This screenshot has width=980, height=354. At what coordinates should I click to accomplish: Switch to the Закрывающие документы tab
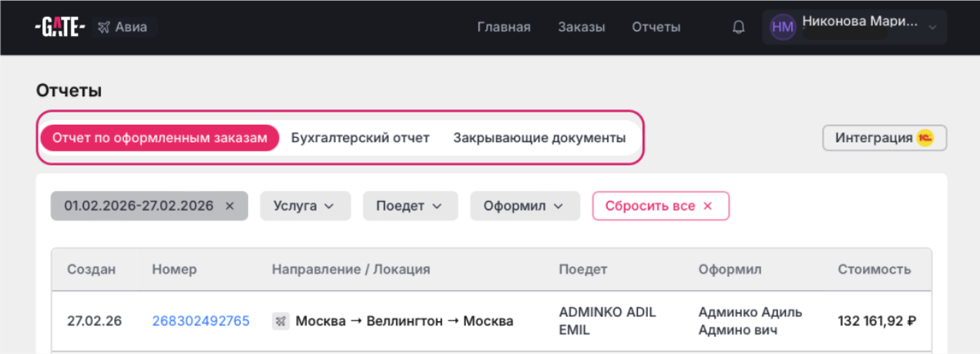539,139
